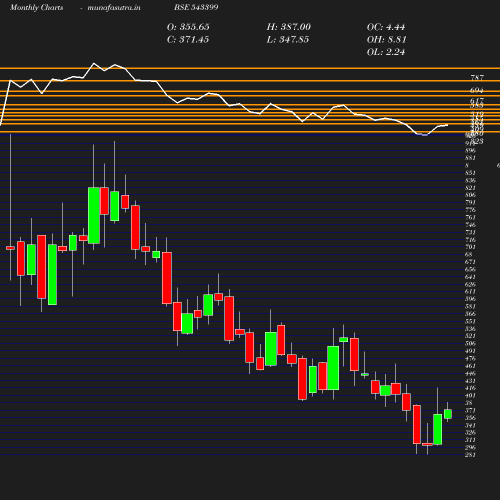This screenshot has height=500, width=500.
Task: Click the 731 price axis label
Action: [470, 232]
